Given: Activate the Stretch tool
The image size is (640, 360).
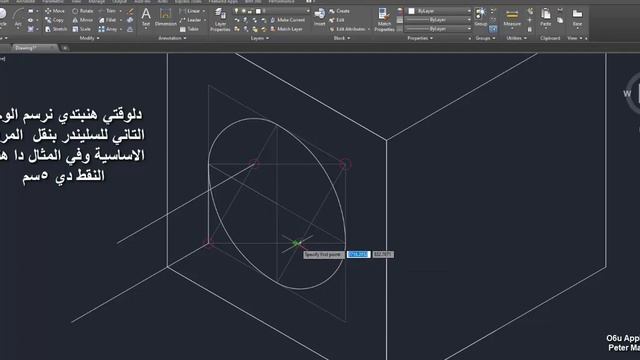Looking at the screenshot, I should click(56, 29).
